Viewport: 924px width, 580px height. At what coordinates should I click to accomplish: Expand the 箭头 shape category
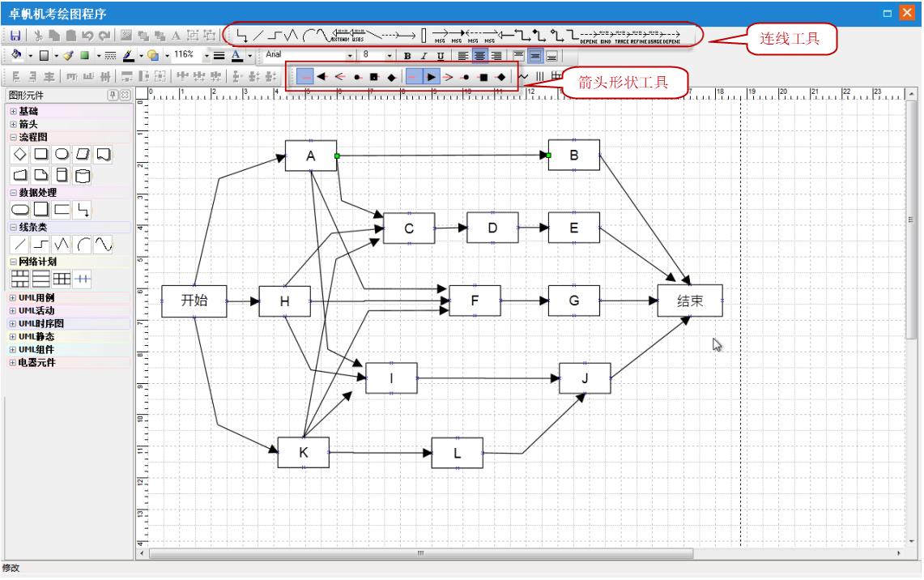(x=13, y=124)
